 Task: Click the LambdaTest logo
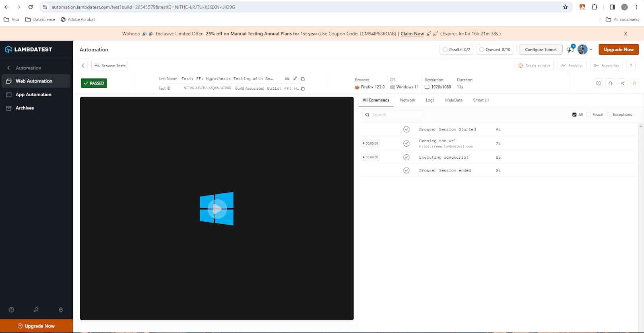(28, 50)
